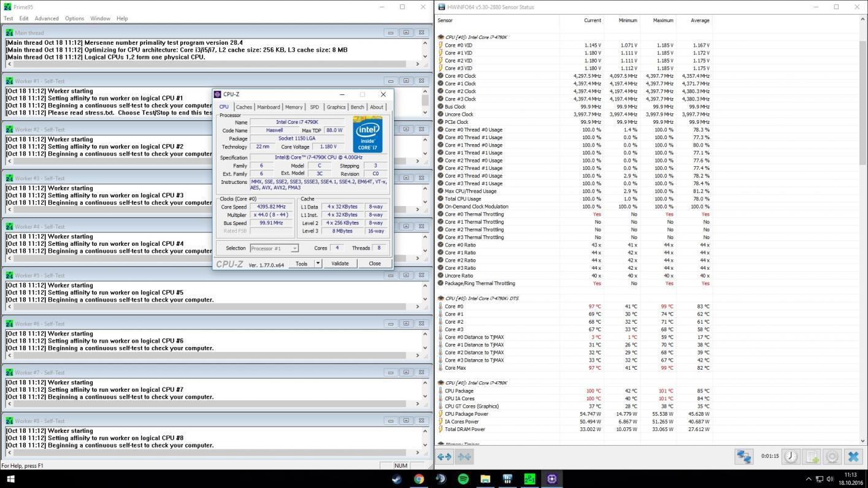Screen dimensions: 868x488
Task: Select the 'Core Max' temperature row
Action: click(574, 368)
